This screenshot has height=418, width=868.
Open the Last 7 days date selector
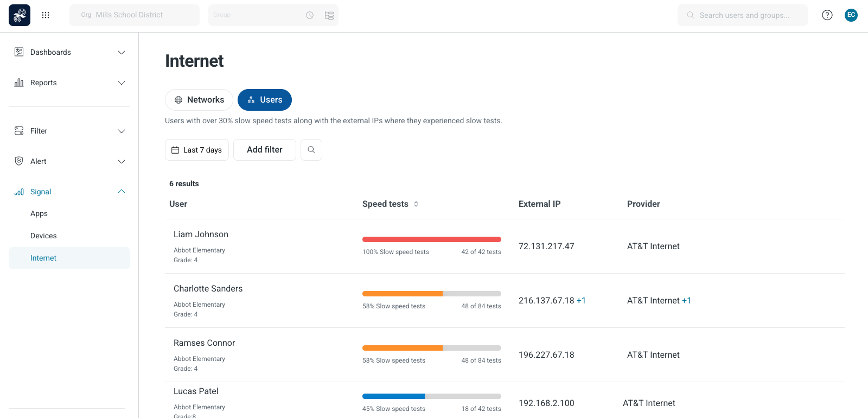coord(197,150)
